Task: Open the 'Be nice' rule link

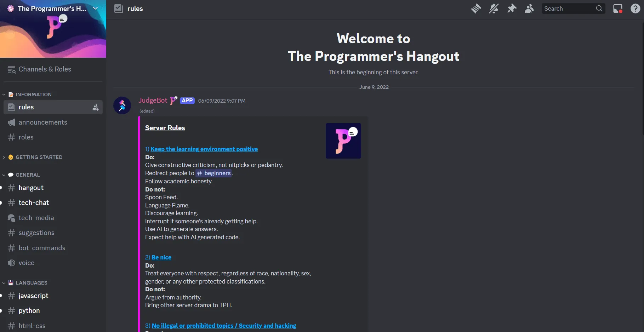Action: point(161,258)
